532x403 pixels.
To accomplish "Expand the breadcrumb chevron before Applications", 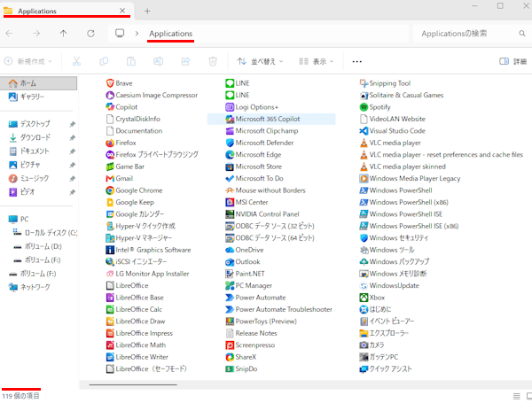I will pos(137,34).
